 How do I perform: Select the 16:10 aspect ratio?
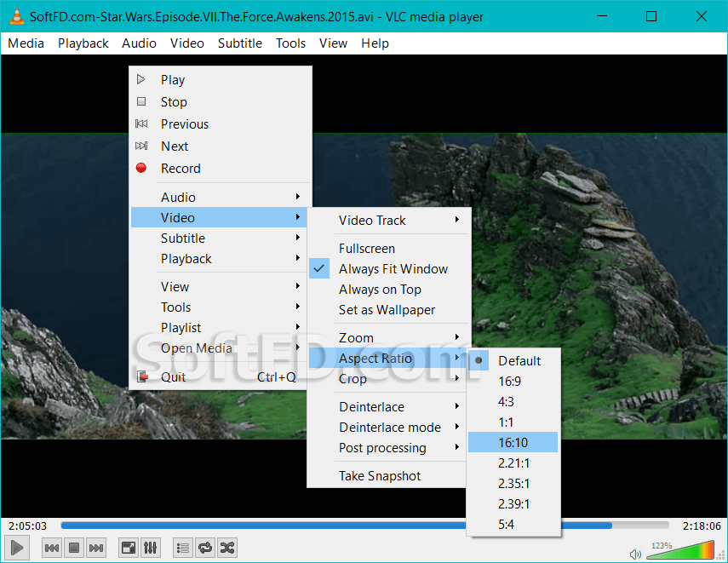click(x=513, y=442)
